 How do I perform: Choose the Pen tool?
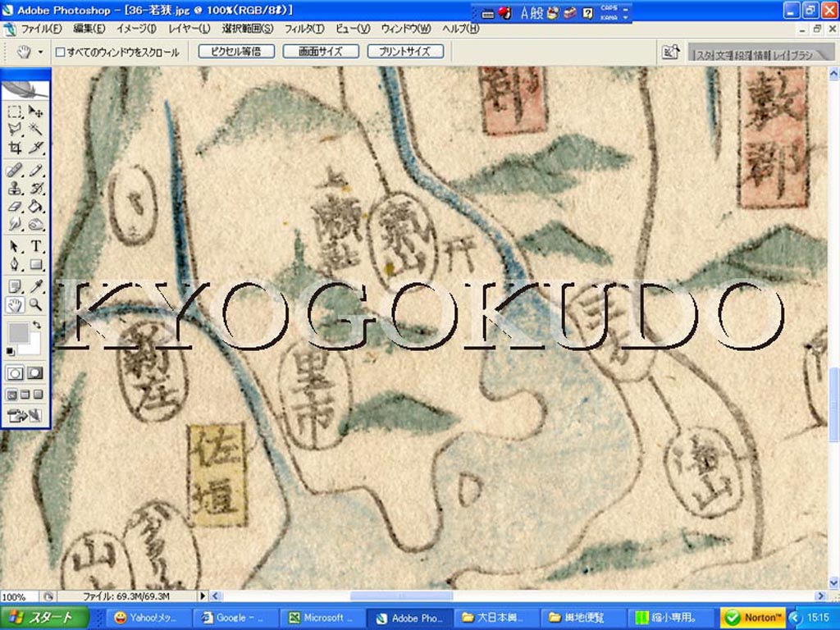(15, 265)
